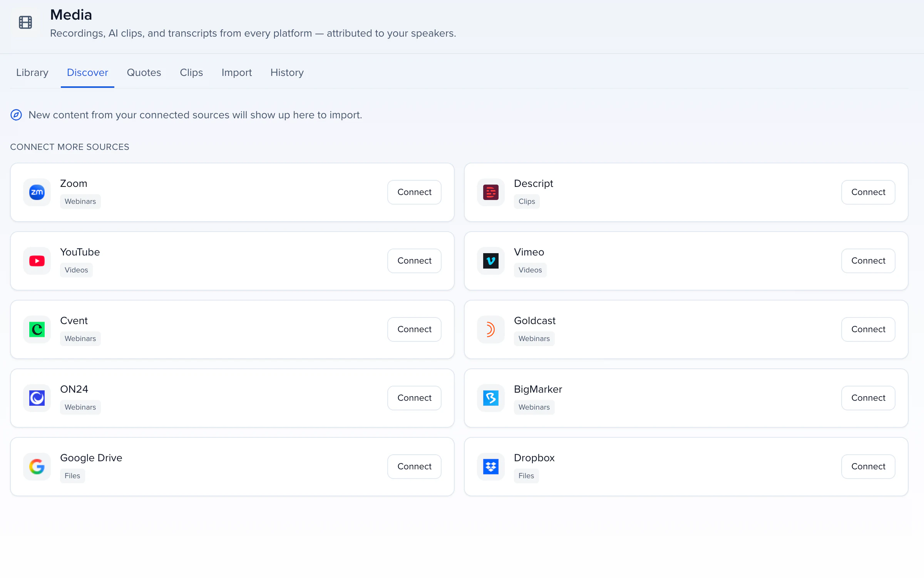View the History tab
This screenshot has height=578, width=924.
287,72
